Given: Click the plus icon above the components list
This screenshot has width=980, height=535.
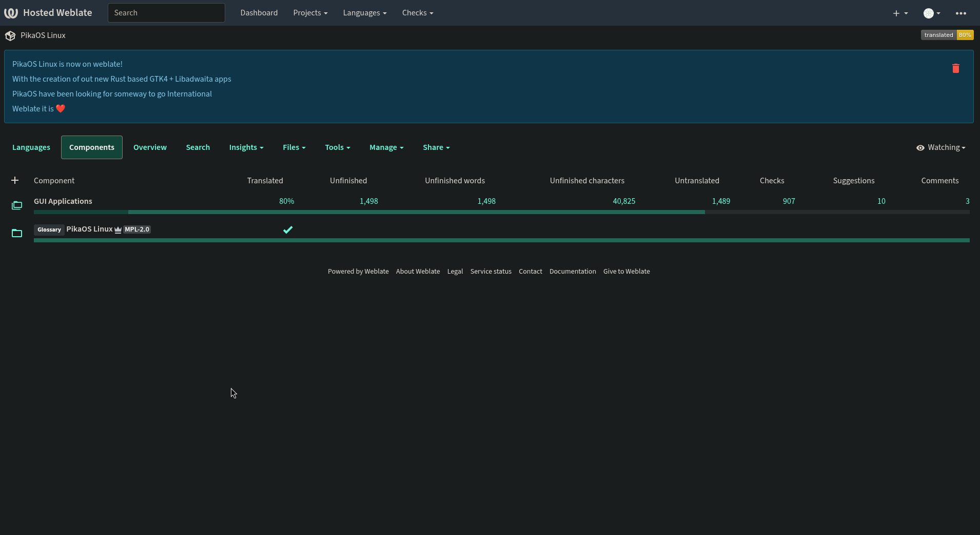Looking at the screenshot, I should 15,180.
